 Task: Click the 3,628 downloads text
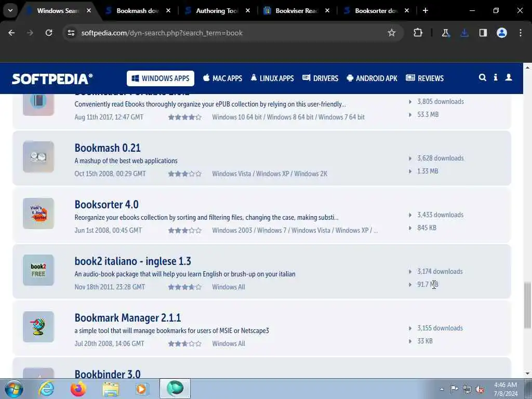tap(441, 158)
